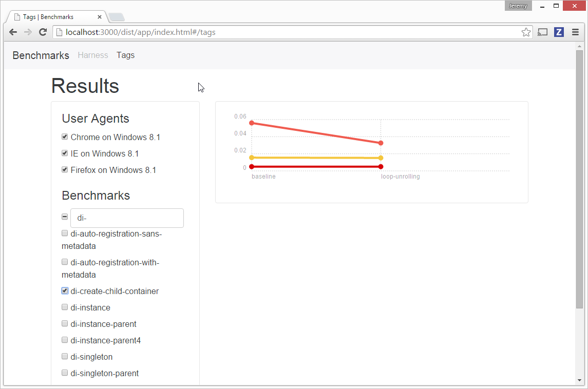Click the User Agents heading
The image size is (588, 389).
point(96,119)
